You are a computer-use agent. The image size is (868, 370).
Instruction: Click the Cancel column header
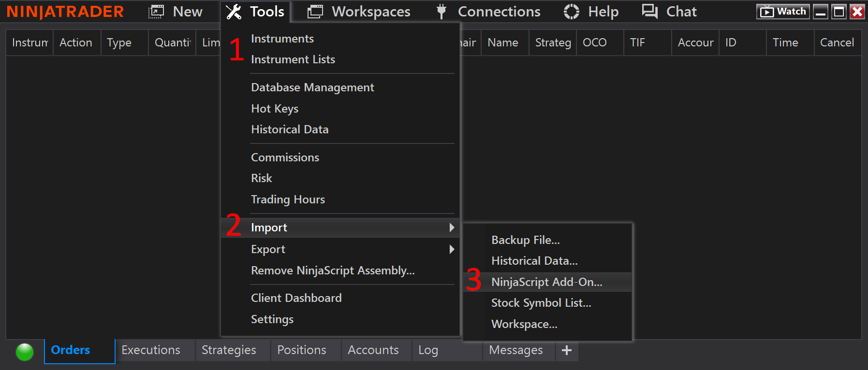point(837,43)
